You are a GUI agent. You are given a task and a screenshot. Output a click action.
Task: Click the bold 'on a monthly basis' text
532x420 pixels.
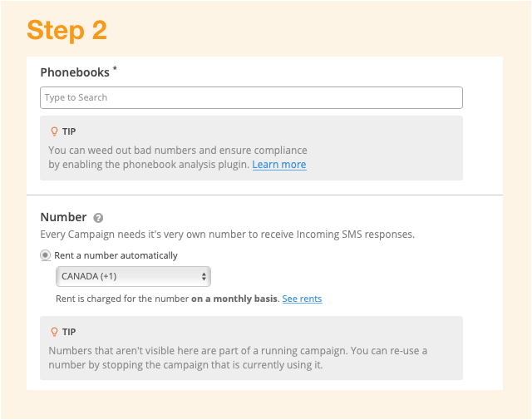point(234,299)
